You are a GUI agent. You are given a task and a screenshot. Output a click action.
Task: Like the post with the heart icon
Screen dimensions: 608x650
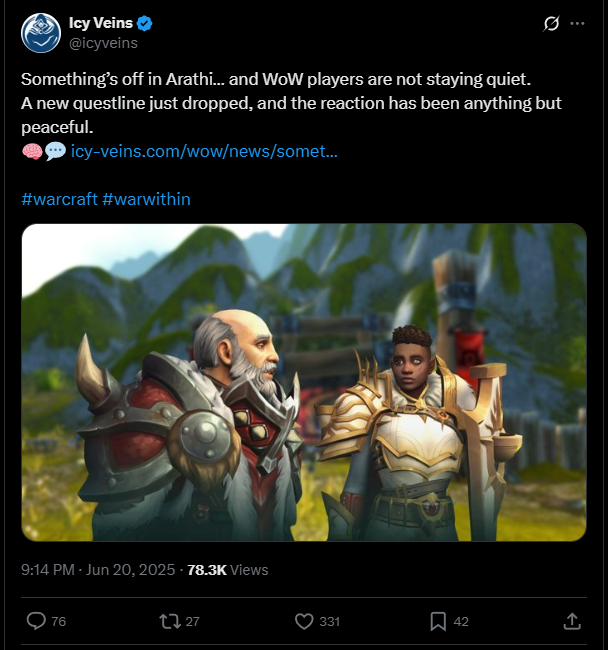coord(304,621)
